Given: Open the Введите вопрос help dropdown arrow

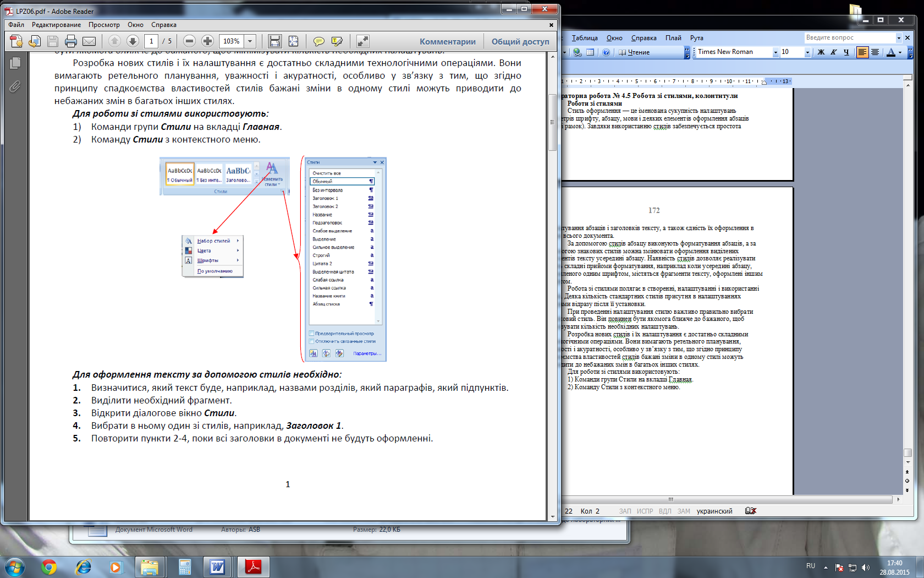Looking at the screenshot, I should click(899, 38).
